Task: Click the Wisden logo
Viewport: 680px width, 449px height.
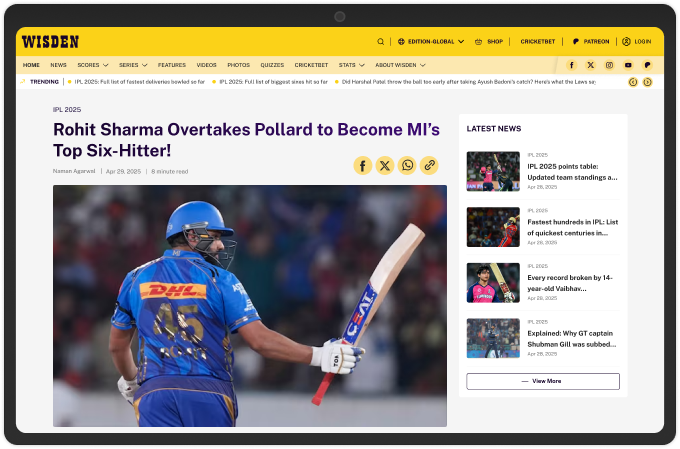Action: click(x=50, y=42)
